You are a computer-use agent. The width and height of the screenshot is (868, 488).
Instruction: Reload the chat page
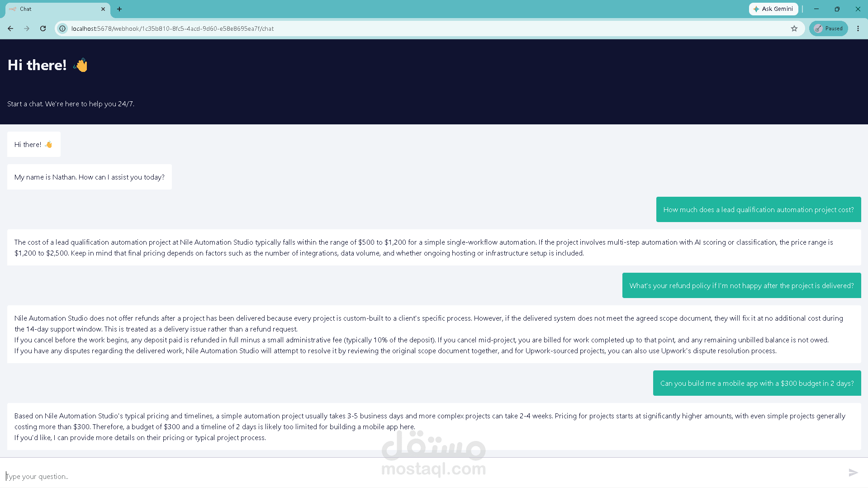43,28
